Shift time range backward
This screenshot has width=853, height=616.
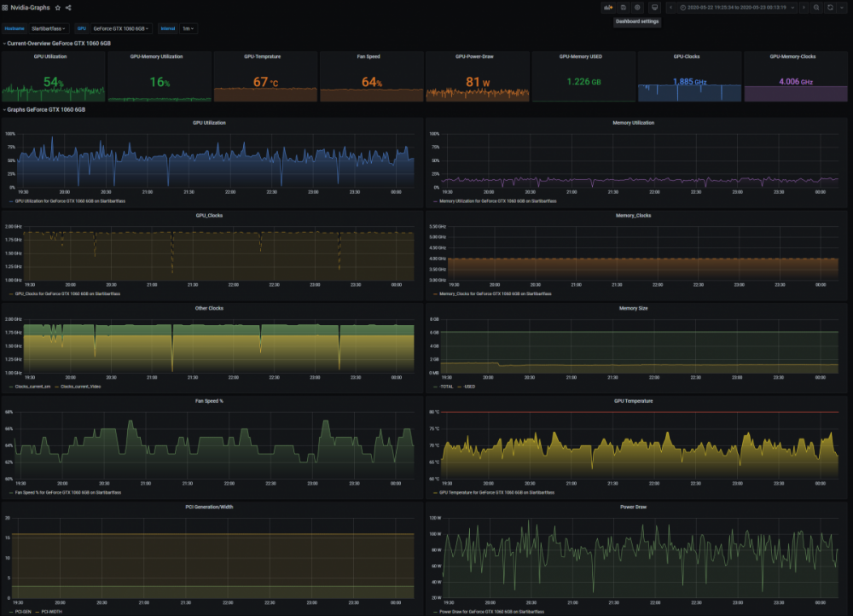pyautogui.click(x=671, y=7)
